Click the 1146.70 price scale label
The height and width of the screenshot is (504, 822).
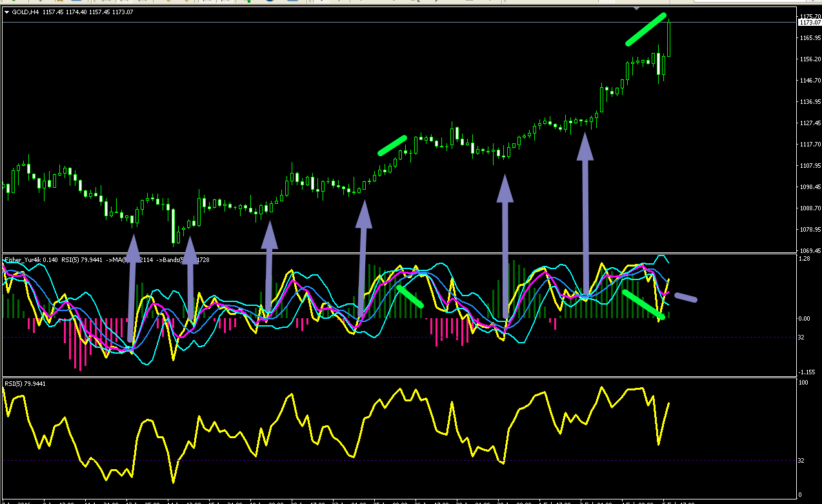(810, 81)
